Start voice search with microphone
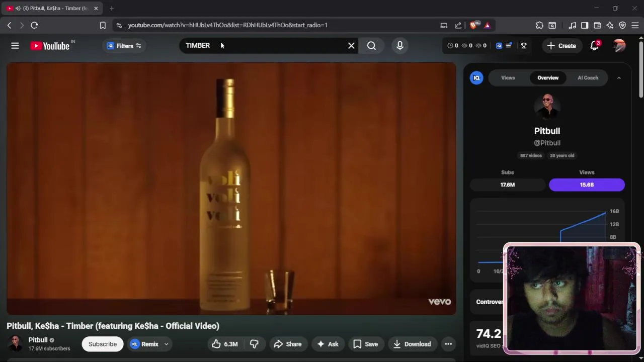Viewport: 644px width, 362px height. 400,46
